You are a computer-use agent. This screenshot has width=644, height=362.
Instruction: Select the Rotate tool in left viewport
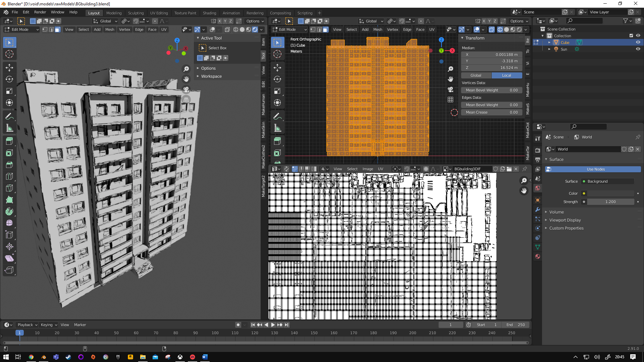pos(9,79)
